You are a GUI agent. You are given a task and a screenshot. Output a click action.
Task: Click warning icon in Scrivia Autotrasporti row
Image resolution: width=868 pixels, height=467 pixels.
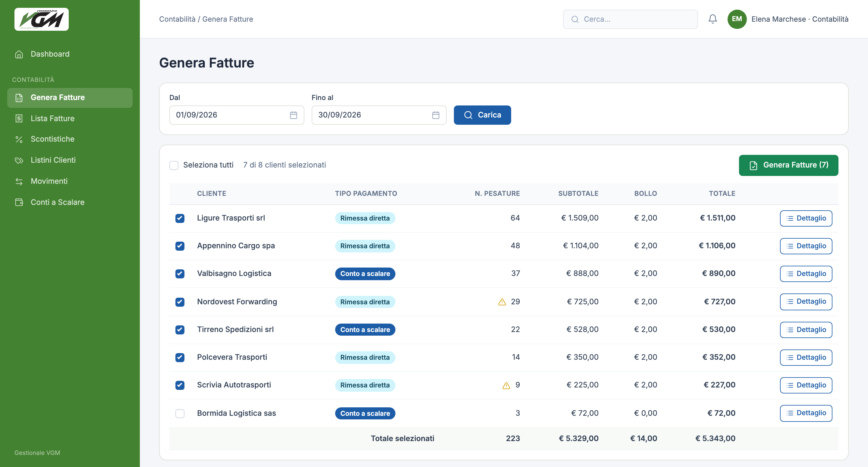click(506, 385)
